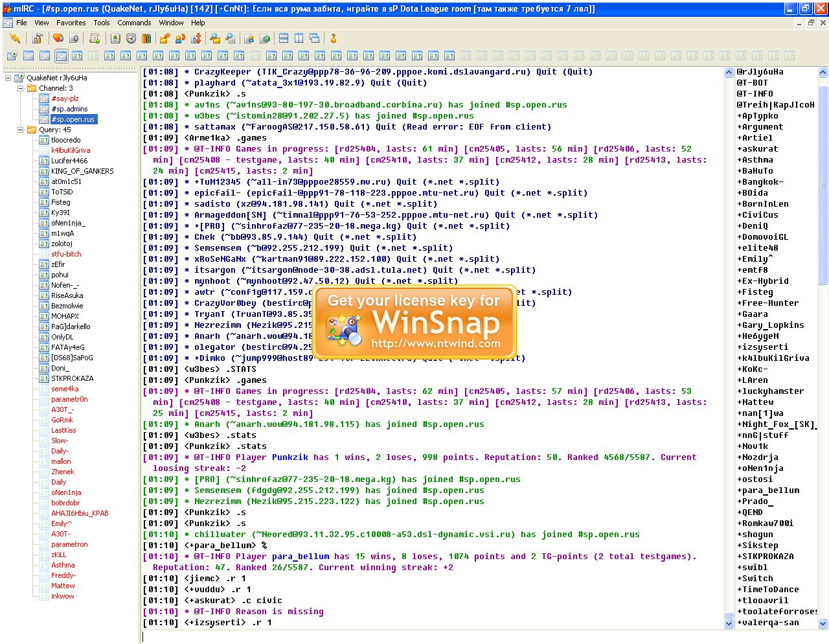
Task: Collapse the Query: 45 folder
Action: [20, 130]
